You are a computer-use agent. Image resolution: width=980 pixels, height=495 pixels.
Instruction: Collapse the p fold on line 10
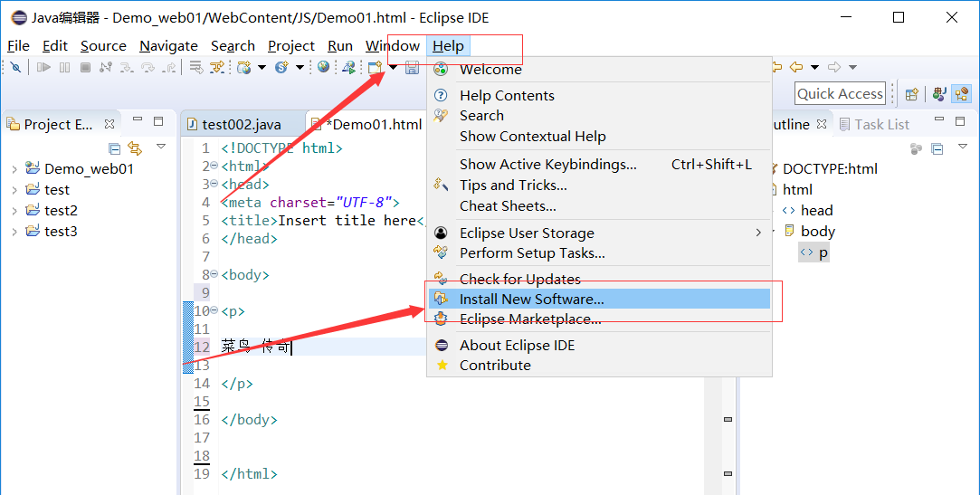tap(214, 310)
